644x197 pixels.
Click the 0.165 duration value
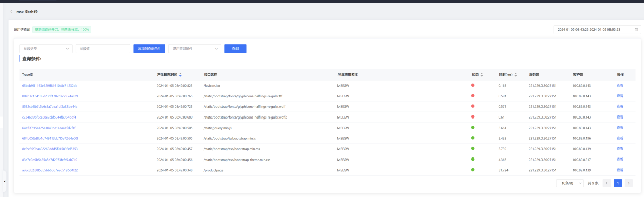coord(503,85)
